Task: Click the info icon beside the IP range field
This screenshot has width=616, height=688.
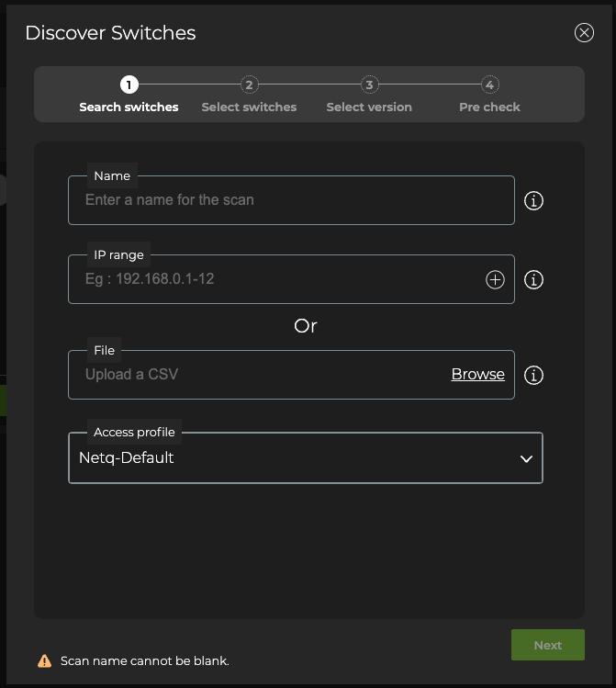Action: pos(533,279)
